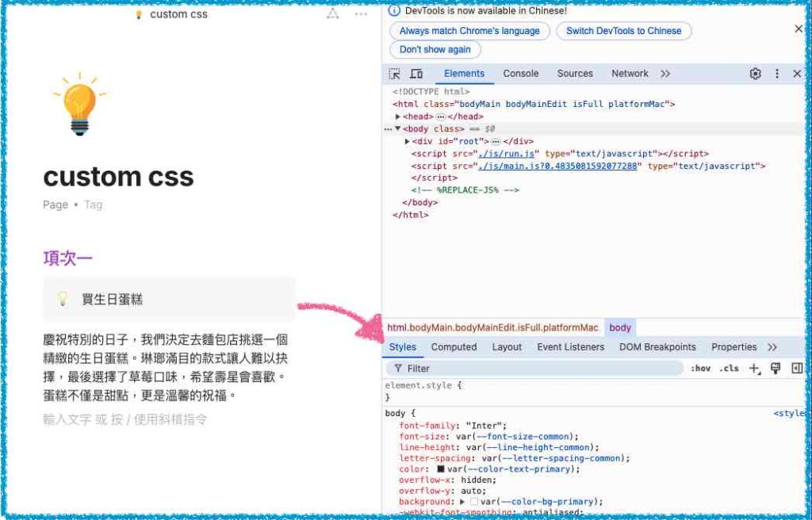Select the html breadcrumb in DOM path
Screen dimensions: 812x520
pyautogui.click(x=492, y=327)
